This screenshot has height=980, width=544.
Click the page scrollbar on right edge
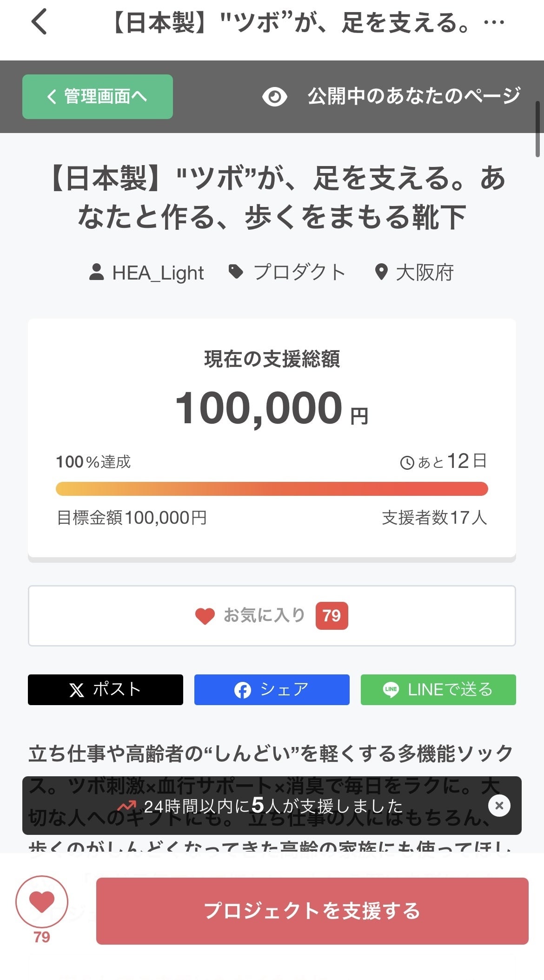[537, 129]
